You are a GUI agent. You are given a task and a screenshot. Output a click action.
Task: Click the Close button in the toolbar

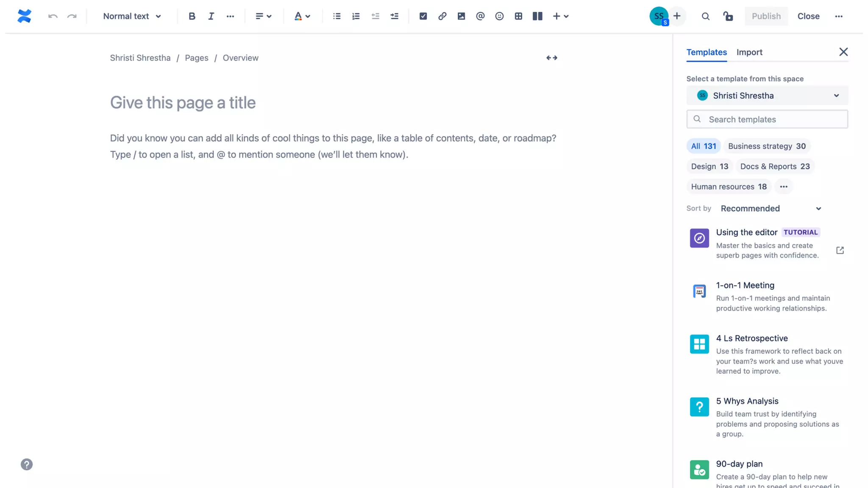(x=808, y=16)
